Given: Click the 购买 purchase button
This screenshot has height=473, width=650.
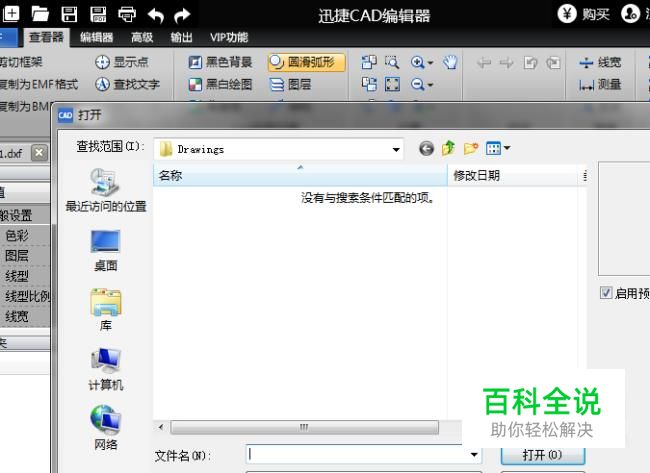Looking at the screenshot, I should [x=584, y=14].
